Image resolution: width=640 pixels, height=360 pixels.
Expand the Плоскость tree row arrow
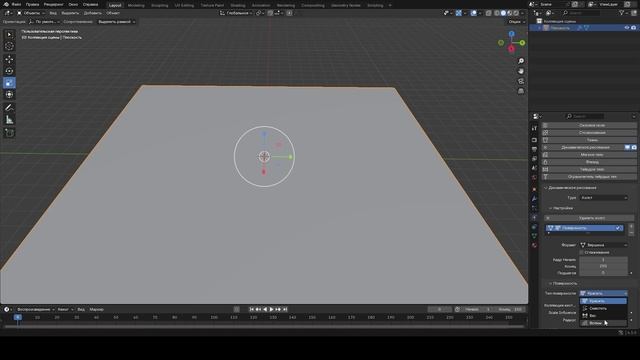pos(539,28)
